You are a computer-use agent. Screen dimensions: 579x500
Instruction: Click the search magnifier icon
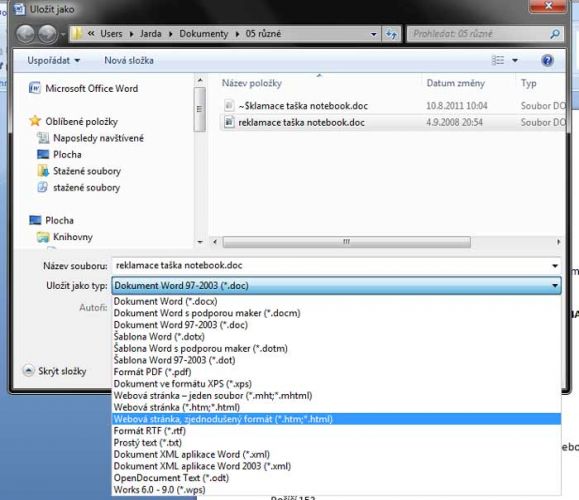555,34
